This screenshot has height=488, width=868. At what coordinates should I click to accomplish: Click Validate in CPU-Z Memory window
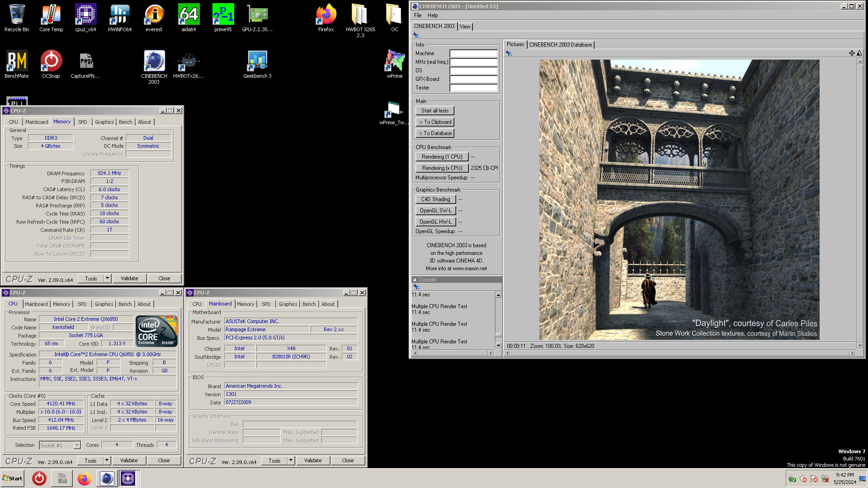129,278
